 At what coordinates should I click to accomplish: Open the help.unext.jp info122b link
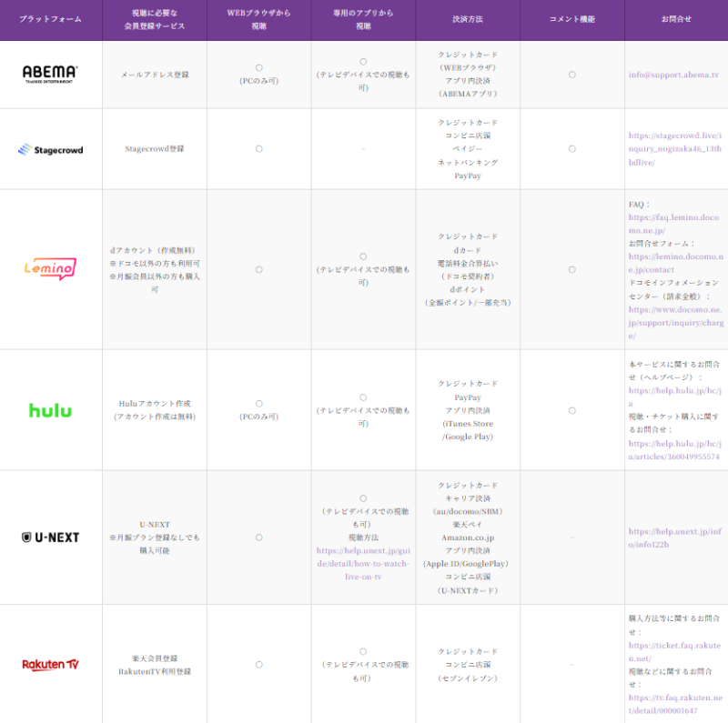click(x=675, y=537)
